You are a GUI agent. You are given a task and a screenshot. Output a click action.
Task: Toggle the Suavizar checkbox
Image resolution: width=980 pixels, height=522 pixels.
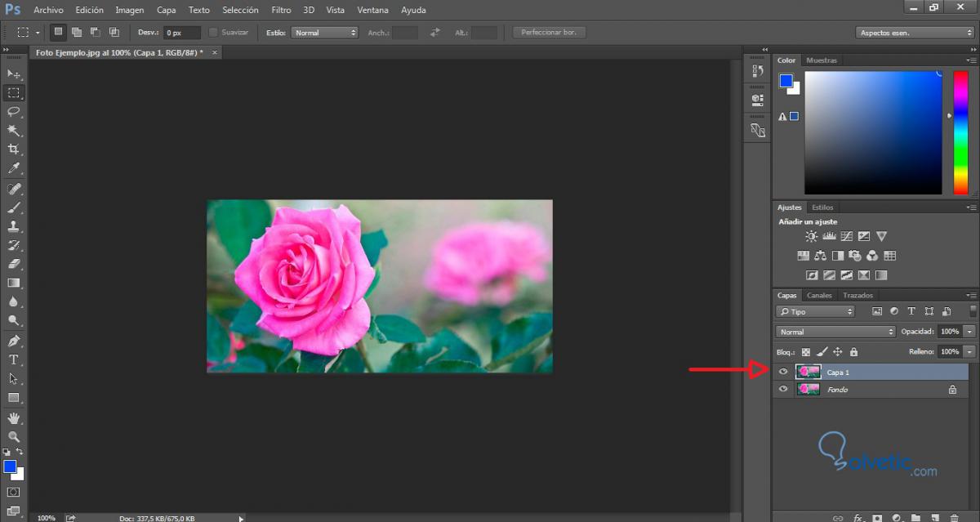coord(213,33)
